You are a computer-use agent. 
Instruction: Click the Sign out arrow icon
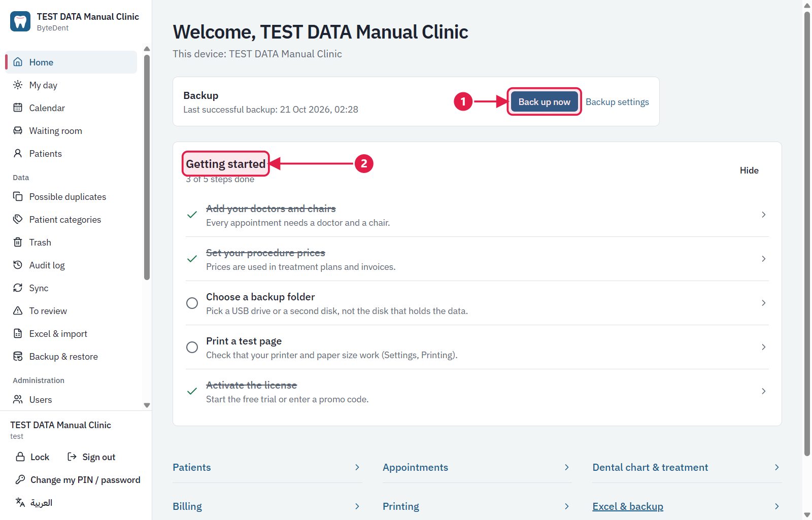pyautogui.click(x=72, y=457)
